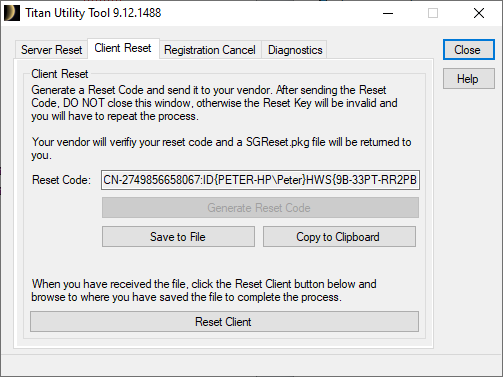Go to the Diagnostics tab
This screenshot has height=377, width=503.
pos(295,50)
